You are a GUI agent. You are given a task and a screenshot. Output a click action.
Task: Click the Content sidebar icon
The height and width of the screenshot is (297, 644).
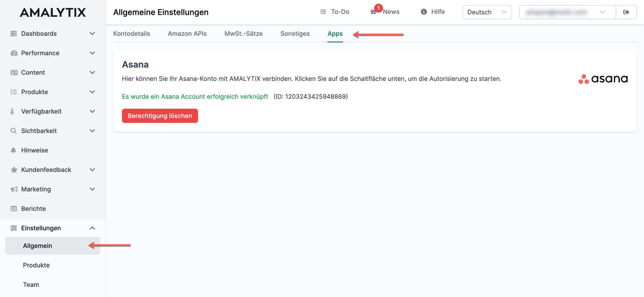tap(14, 73)
